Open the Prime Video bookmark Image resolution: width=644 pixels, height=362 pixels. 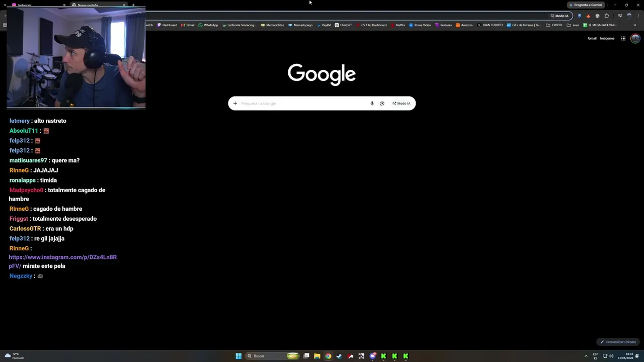420,25
